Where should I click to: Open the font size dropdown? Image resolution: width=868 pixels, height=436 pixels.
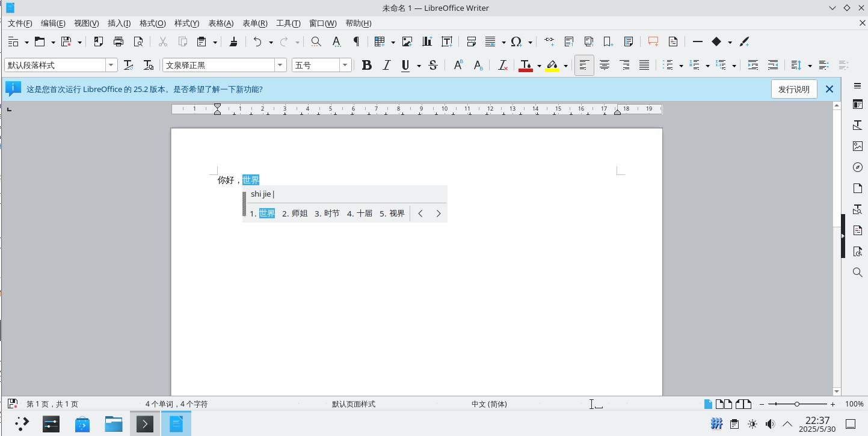click(345, 65)
